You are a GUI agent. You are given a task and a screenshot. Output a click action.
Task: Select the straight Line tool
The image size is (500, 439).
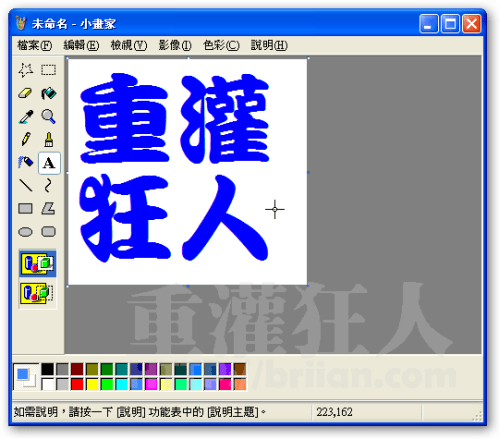click(26, 186)
